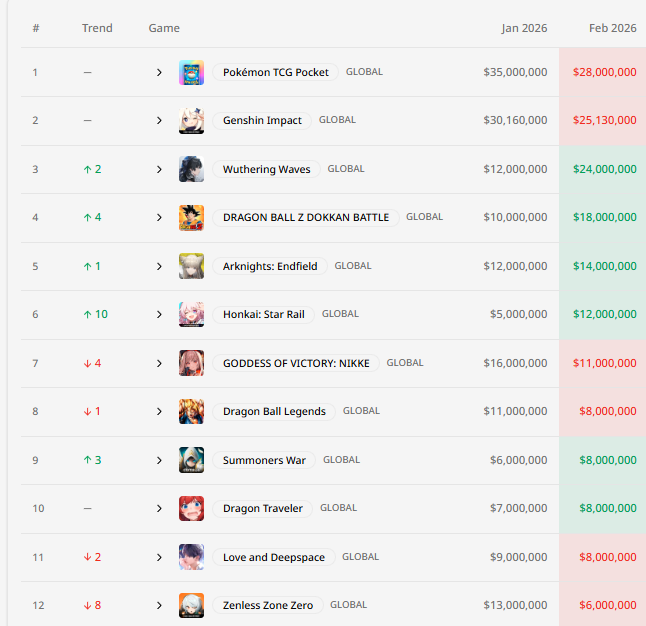The width and height of the screenshot is (646, 626).
Task: Click the Dragon Traveler game icon
Action: 191,508
